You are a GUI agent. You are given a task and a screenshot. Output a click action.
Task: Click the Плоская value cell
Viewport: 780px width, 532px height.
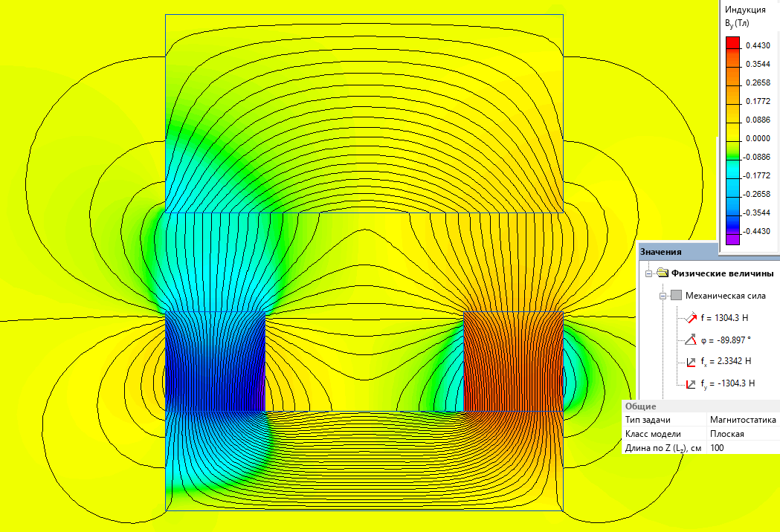pyautogui.click(x=743, y=434)
